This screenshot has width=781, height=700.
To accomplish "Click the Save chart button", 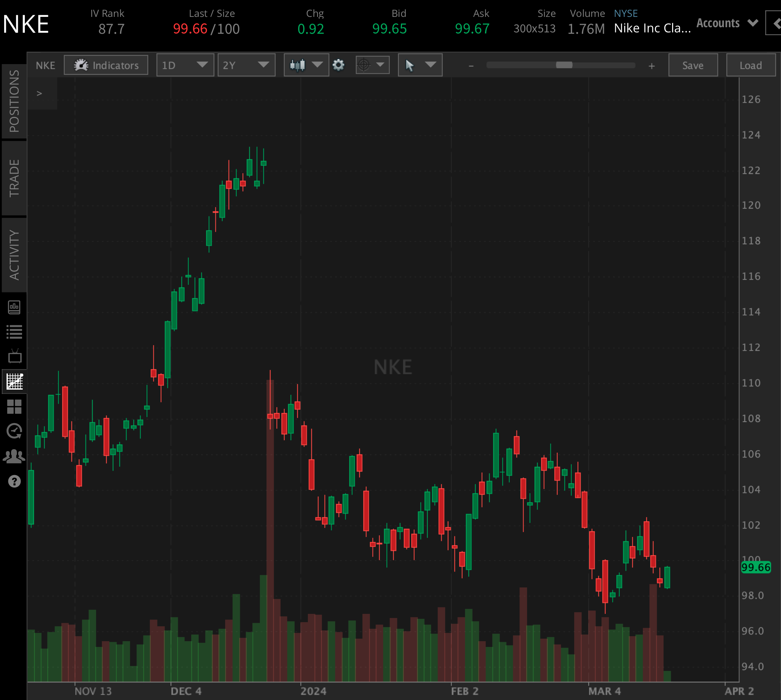I will pos(693,65).
